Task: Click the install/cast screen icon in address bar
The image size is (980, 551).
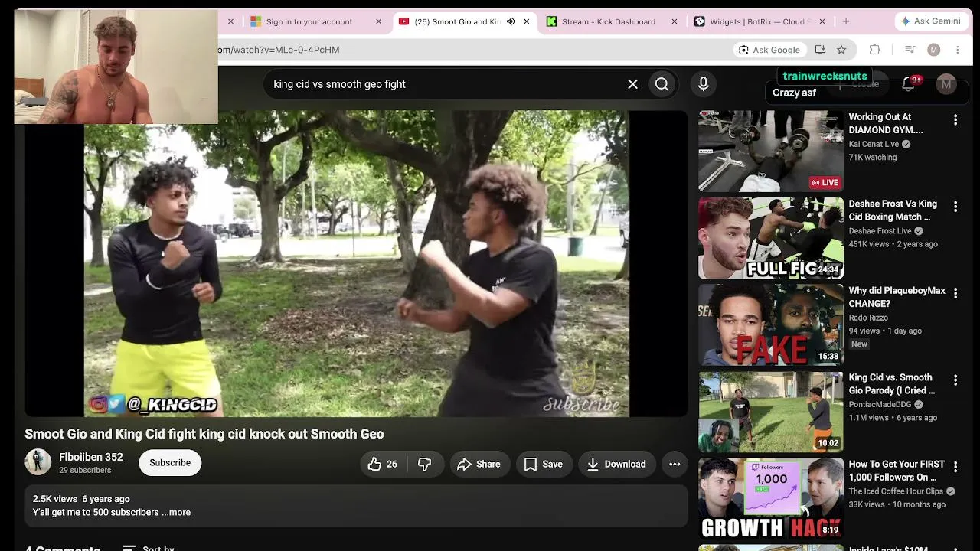Action: pos(820,50)
